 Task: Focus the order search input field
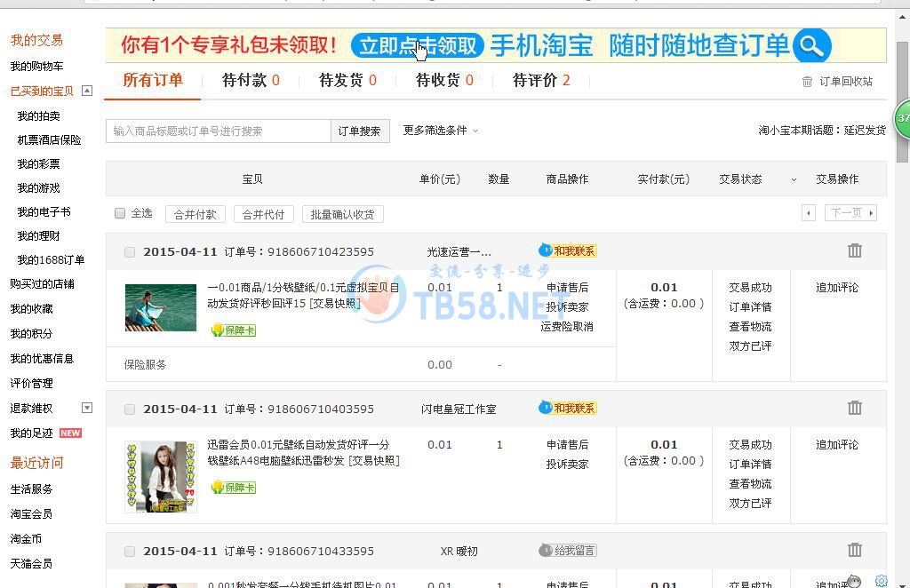click(219, 131)
